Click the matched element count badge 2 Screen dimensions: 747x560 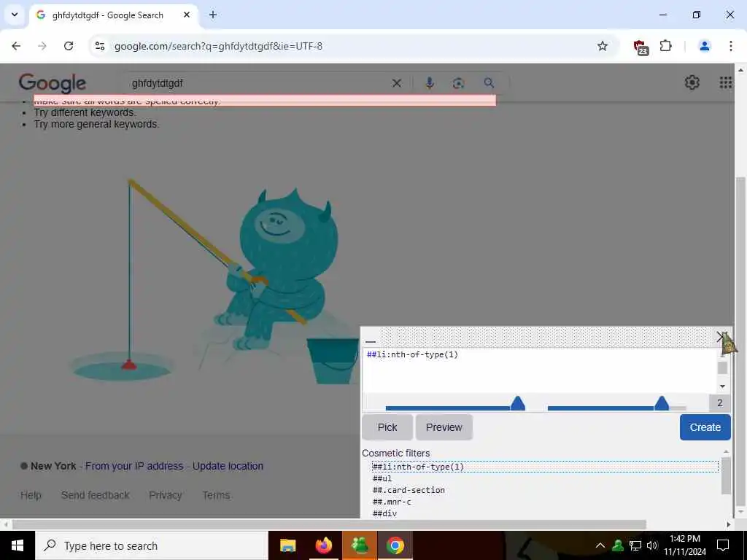click(719, 402)
